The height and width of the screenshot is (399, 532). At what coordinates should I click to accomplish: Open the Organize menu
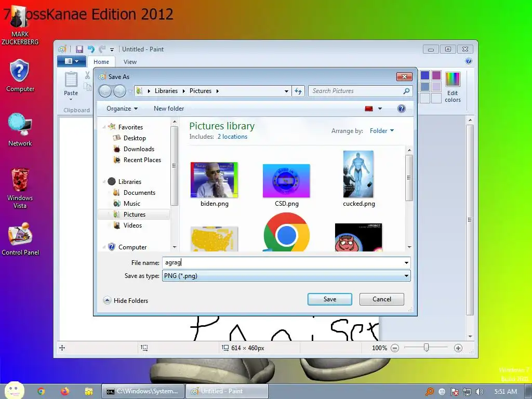point(122,109)
